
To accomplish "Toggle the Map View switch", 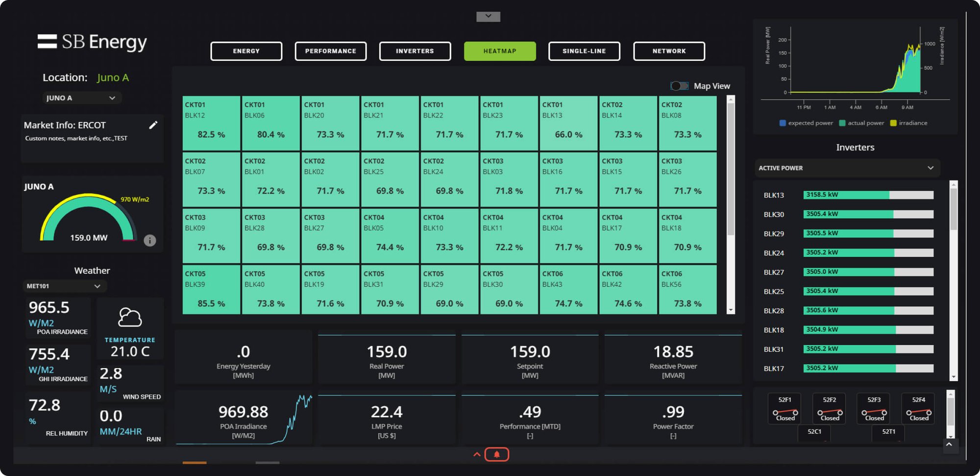I will point(679,86).
